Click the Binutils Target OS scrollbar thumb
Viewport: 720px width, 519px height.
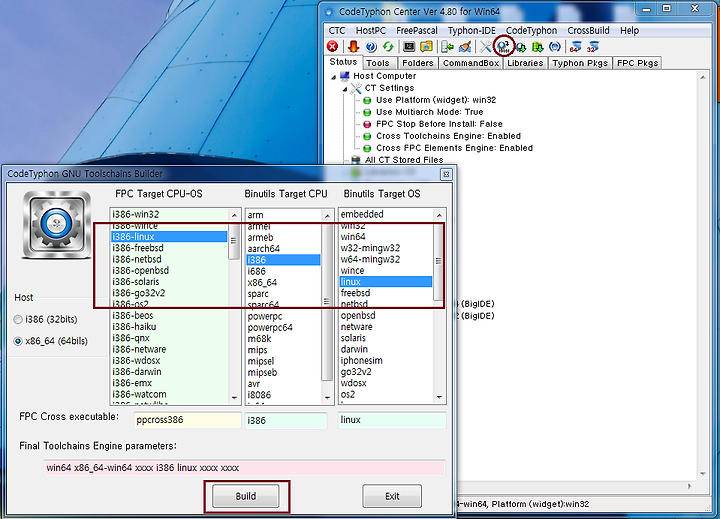pyautogui.click(x=439, y=261)
